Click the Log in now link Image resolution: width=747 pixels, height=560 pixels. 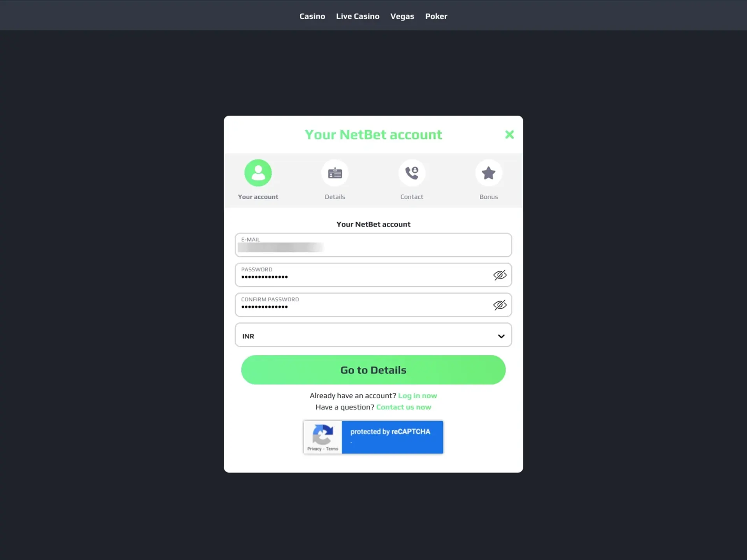point(417,395)
